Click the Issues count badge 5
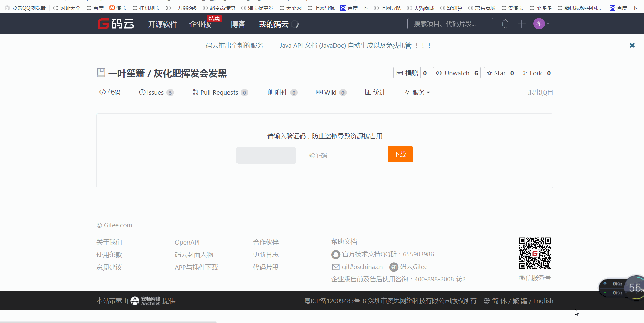 tap(170, 93)
